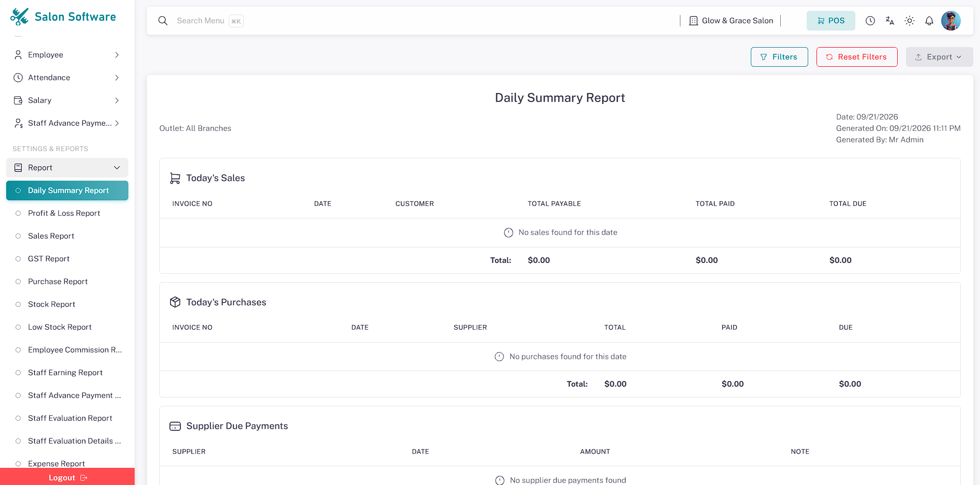Open the Export dropdown
This screenshot has height=485, width=980.
939,57
